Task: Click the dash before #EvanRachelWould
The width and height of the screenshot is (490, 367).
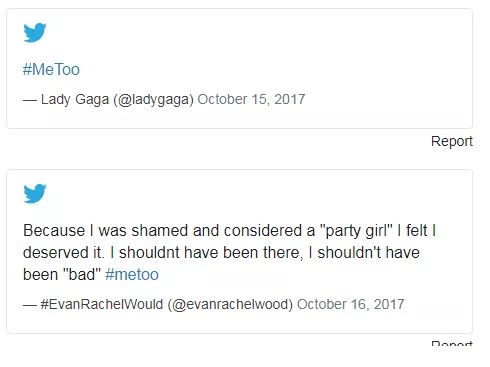Action: point(30,305)
